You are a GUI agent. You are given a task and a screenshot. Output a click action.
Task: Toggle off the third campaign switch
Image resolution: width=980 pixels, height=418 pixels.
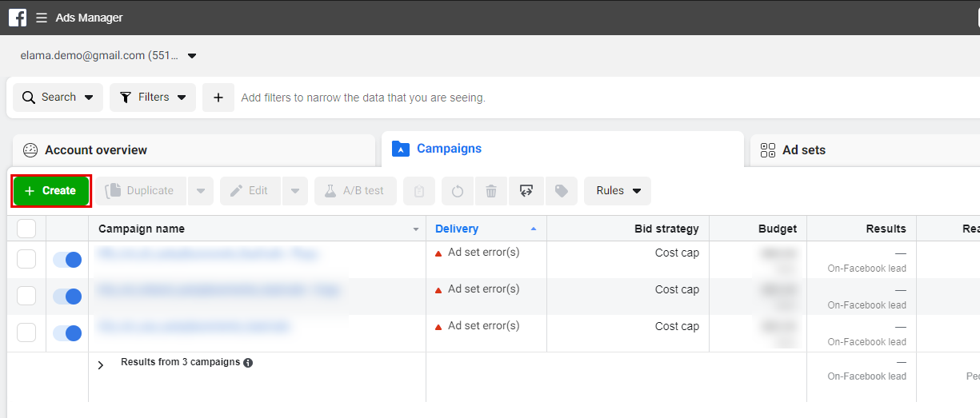tap(67, 333)
